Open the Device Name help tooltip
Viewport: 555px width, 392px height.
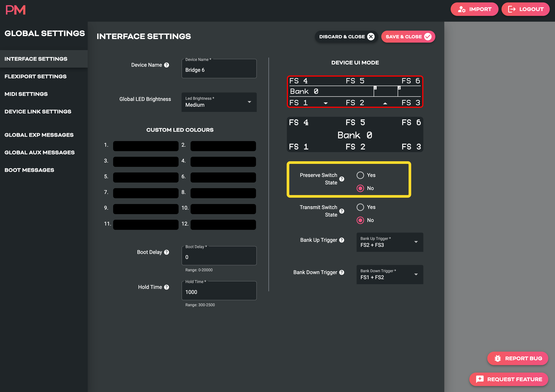pos(167,65)
